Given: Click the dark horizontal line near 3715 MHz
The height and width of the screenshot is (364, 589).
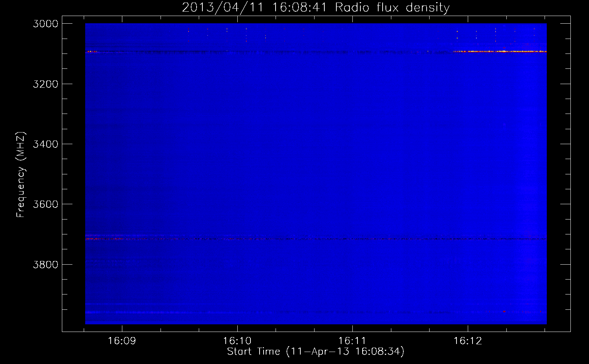Looking at the screenshot, I should pos(316,239).
